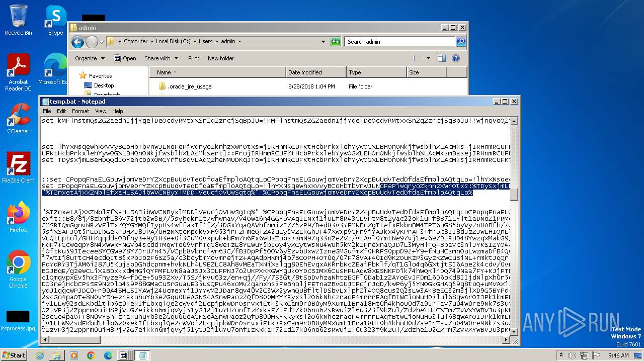Open Notepad File menu
Image resolution: width=644 pixels, height=362 pixels.
(x=47, y=111)
